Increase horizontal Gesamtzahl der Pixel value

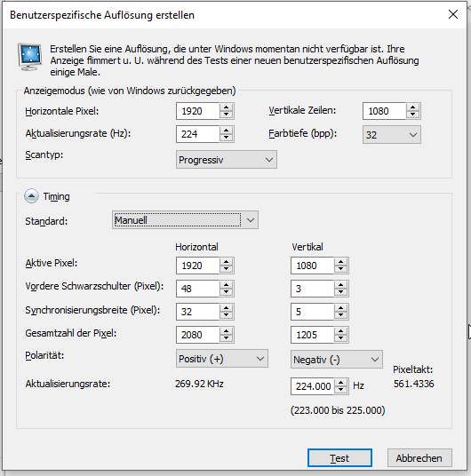click(x=226, y=330)
